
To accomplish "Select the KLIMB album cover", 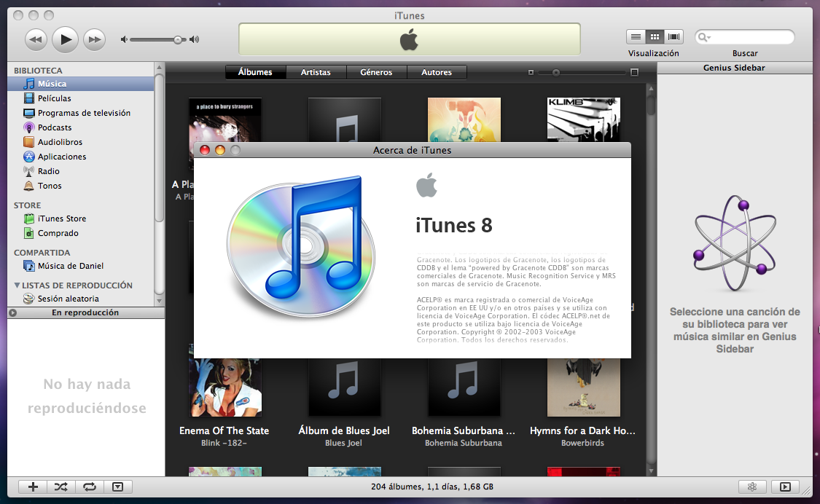I will (584, 119).
